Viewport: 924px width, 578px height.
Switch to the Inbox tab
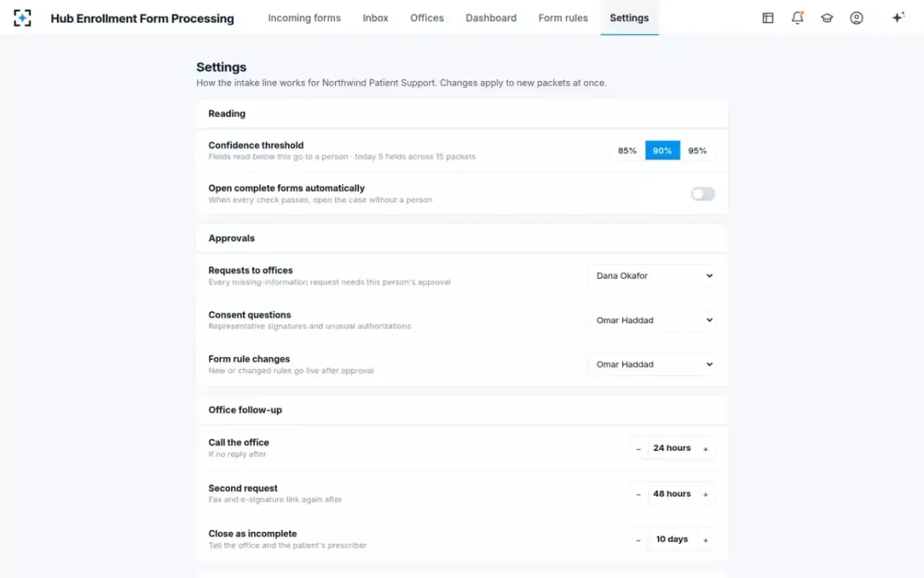[x=376, y=18]
